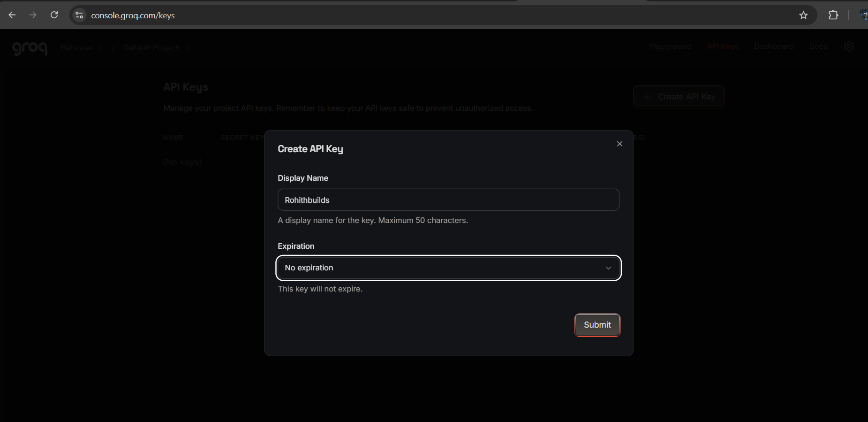Screen dimensions: 868x422
Task: Open the Dashboard nav item
Action: click(x=774, y=46)
